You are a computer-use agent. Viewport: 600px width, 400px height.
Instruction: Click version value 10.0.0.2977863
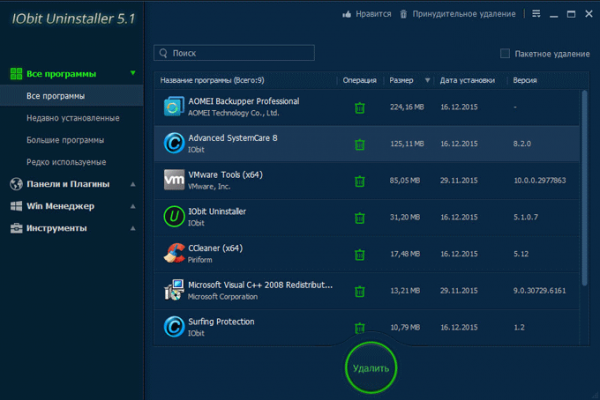[x=540, y=180]
